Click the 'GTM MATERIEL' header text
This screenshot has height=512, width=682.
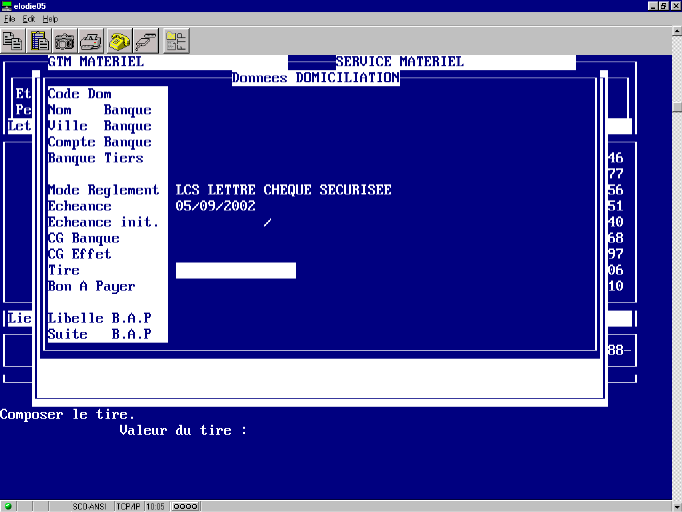point(96,62)
